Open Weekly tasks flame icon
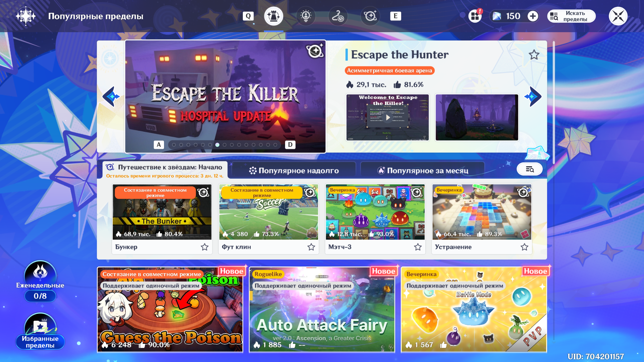Screen dimensions: 644x362 click(x=40, y=272)
